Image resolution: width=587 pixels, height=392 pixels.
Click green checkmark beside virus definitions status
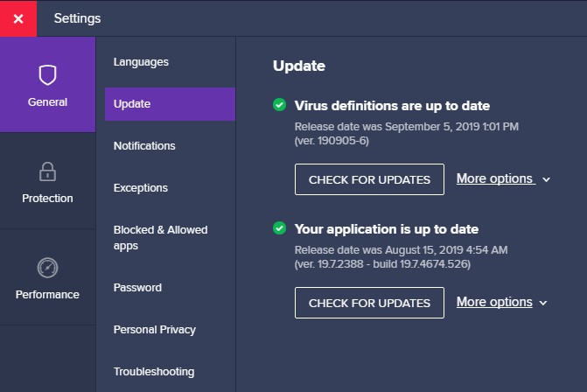[279, 105]
